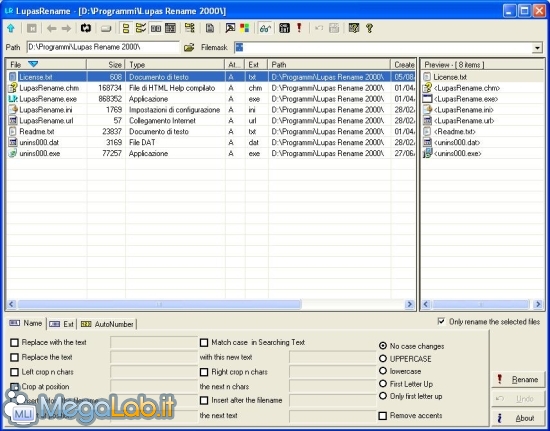
Task: Select Only first letter up option
Action: pyautogui.click(x=383, y=396)
